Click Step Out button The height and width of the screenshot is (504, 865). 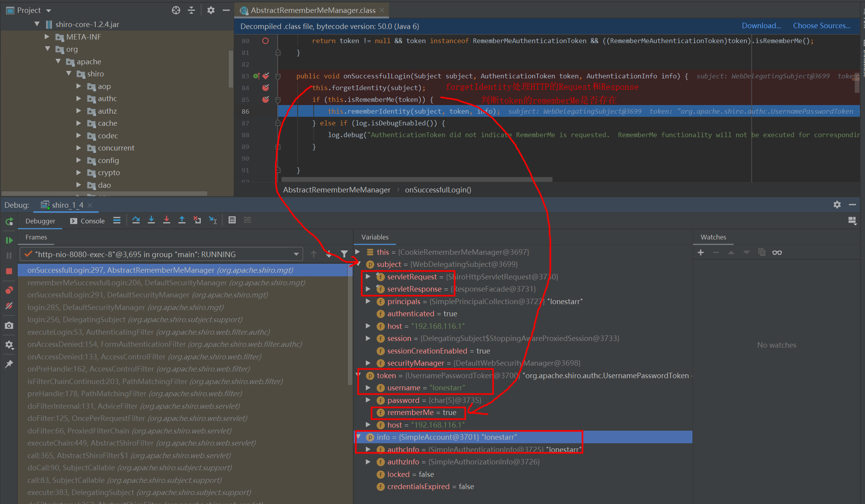182,220
